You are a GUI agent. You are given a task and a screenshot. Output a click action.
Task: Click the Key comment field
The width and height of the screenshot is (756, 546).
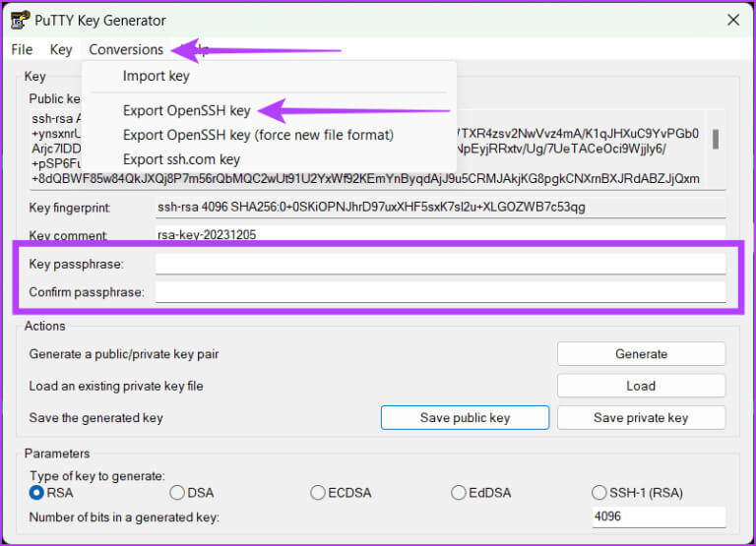[440, 233]
